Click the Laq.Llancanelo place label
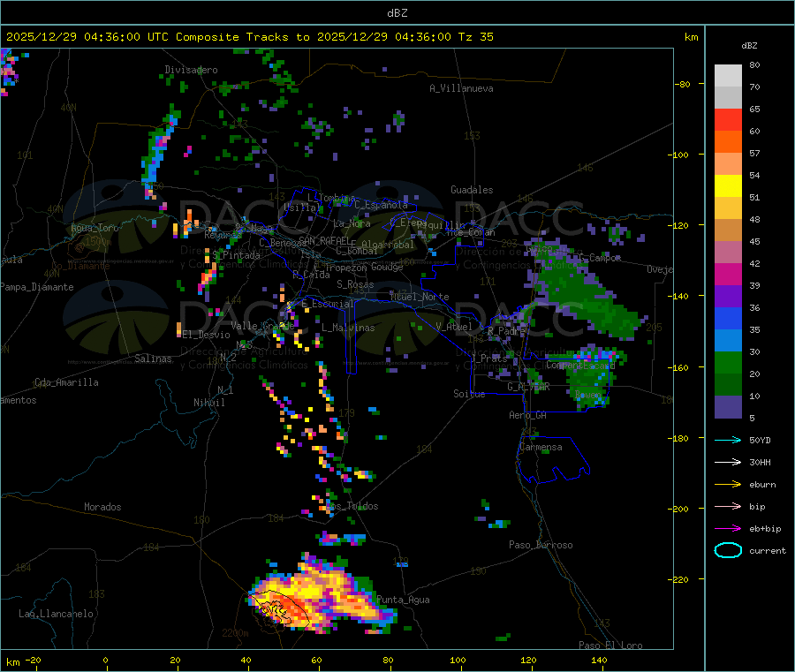Screen dimensions: 795x672 (x=56, y=614)
